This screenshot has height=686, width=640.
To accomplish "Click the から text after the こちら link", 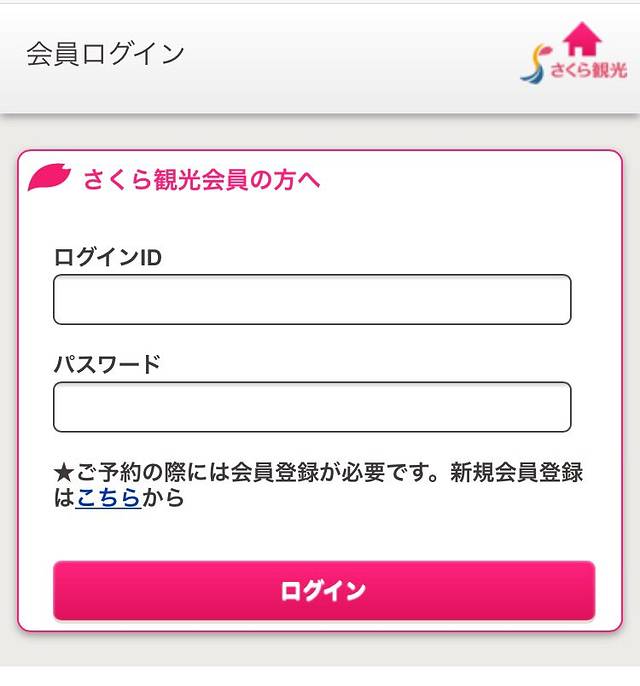I will pyautogui.click(x=163, y=498).
